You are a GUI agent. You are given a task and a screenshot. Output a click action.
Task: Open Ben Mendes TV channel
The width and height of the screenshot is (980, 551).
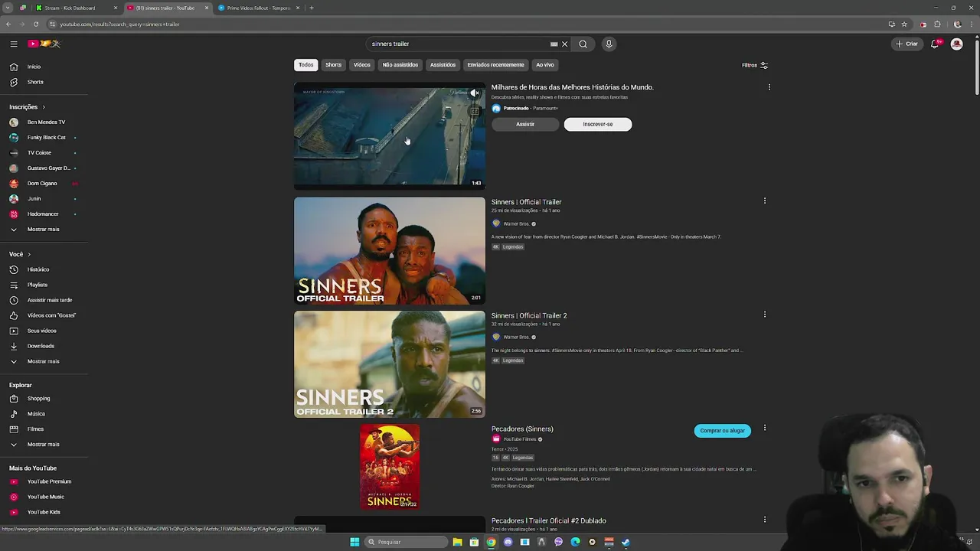44,122
